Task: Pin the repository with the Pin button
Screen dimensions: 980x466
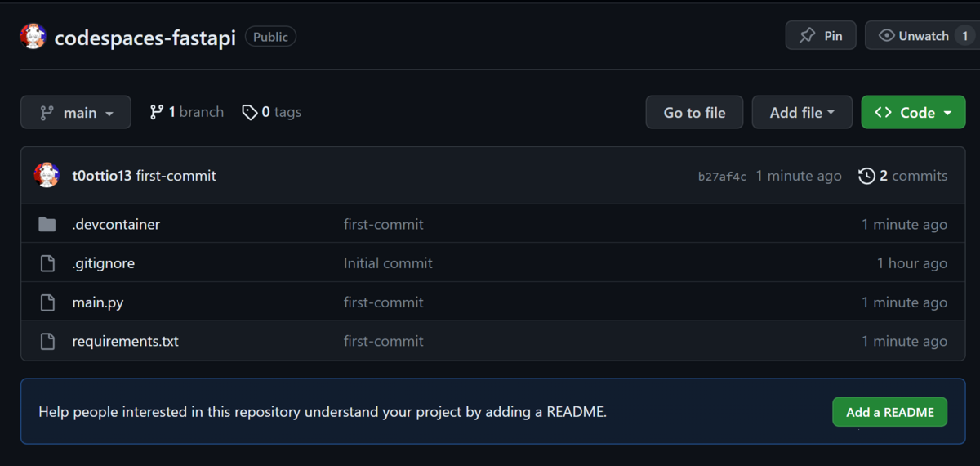Action: [821, 36]
